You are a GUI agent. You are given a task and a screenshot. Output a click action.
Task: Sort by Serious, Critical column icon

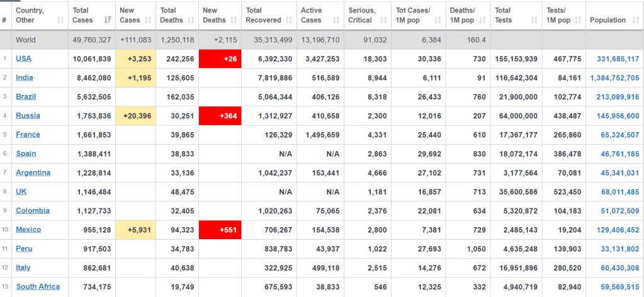tap(383, 20)
